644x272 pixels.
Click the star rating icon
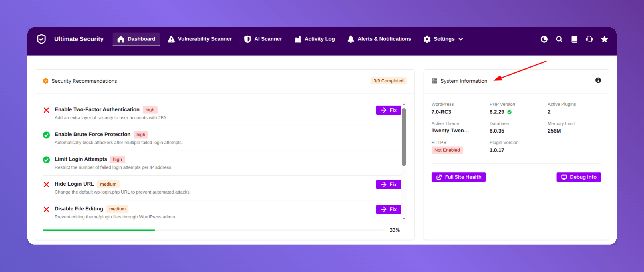[x=604, y=39]
